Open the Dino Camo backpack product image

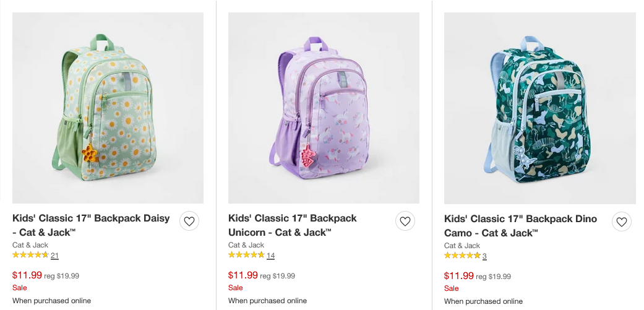pyautogui.click(x=539, y=108)
